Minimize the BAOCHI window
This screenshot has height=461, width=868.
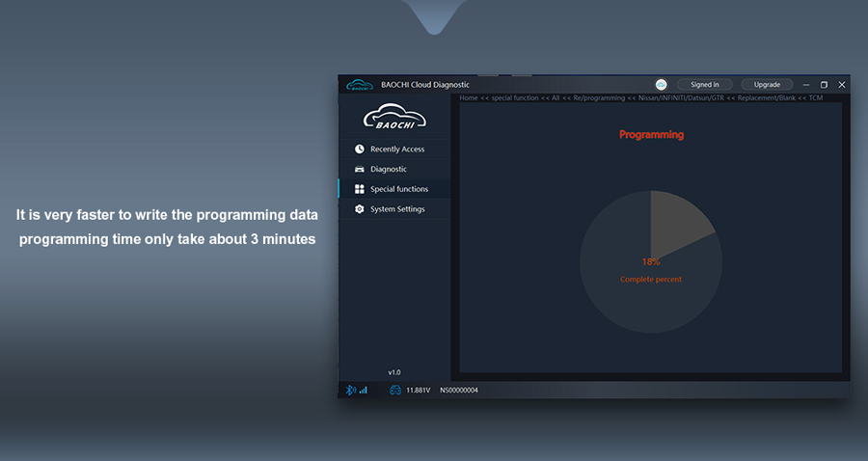pos(806,85)
